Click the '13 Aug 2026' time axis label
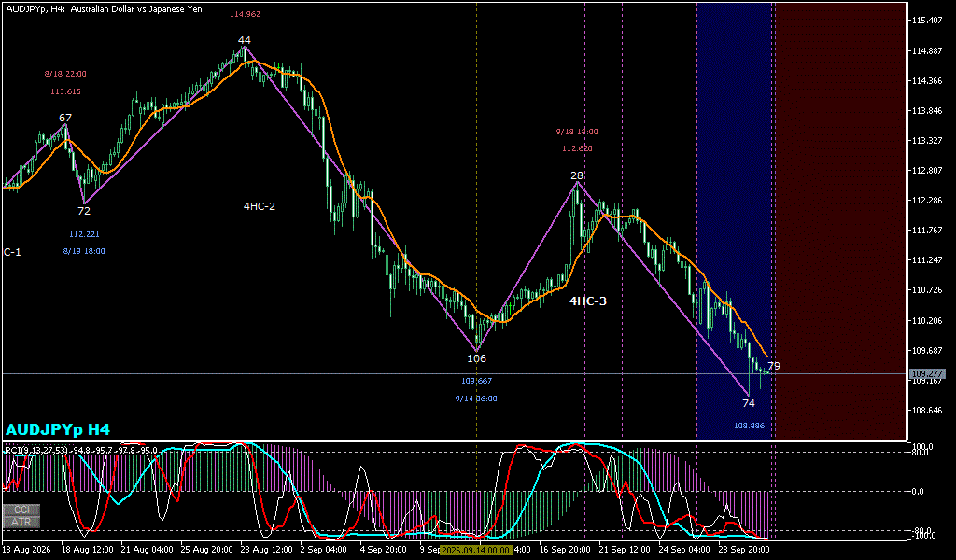This screenshot has height=560, width=956. 29,549
